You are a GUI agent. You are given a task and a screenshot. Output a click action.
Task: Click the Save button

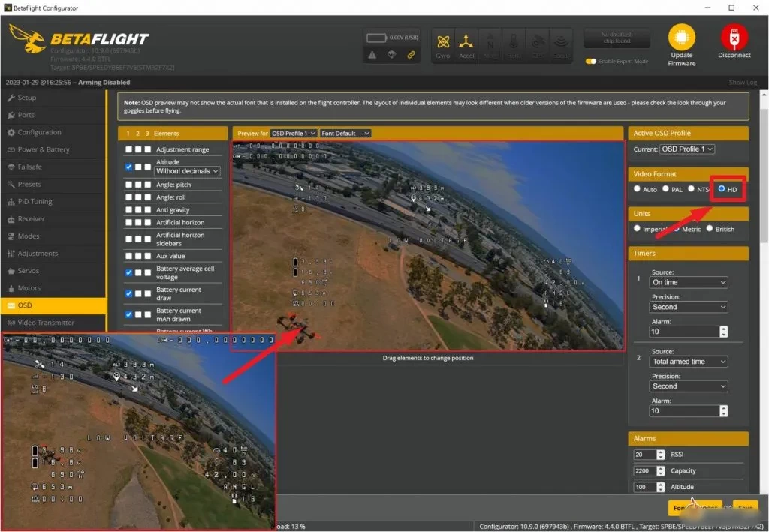746,508
